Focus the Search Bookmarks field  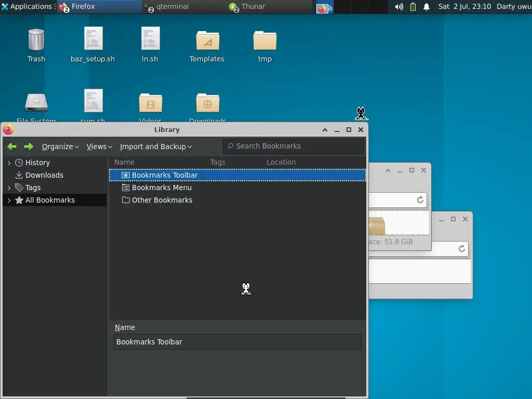pos(294,146)
